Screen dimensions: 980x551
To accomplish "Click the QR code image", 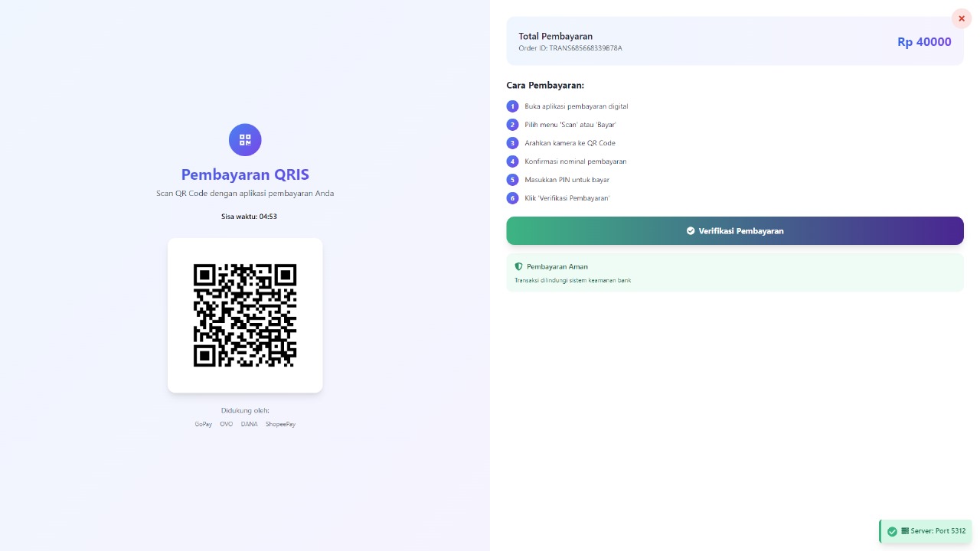I will pos(245,315).
